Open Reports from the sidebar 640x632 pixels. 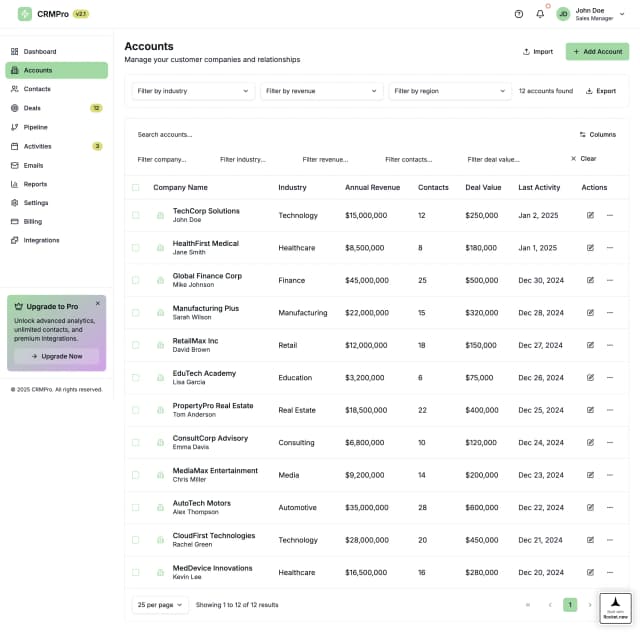(35, 184)
